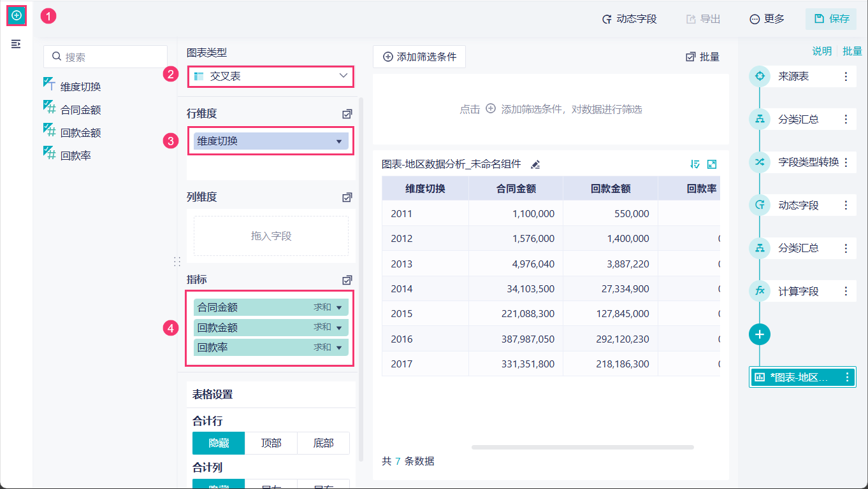This screenshot has width=868, height=489.
Task: Open 合同金额 求和 aggregation dropdown
Action: [338, 308]
